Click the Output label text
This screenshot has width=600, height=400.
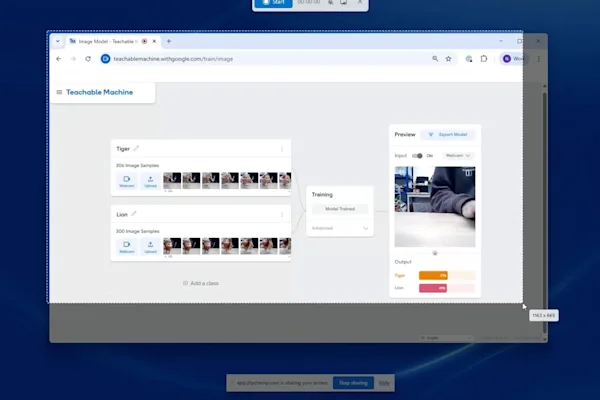[403, 262]
